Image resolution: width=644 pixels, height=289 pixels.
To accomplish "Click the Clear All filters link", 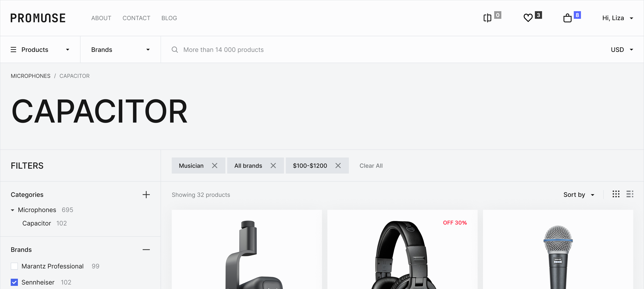I will tap(371, 166).
